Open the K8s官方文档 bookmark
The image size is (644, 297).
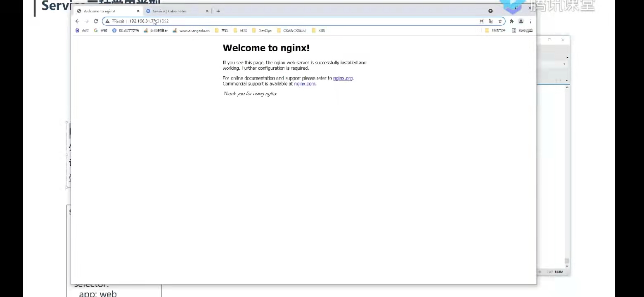[125, 31]
